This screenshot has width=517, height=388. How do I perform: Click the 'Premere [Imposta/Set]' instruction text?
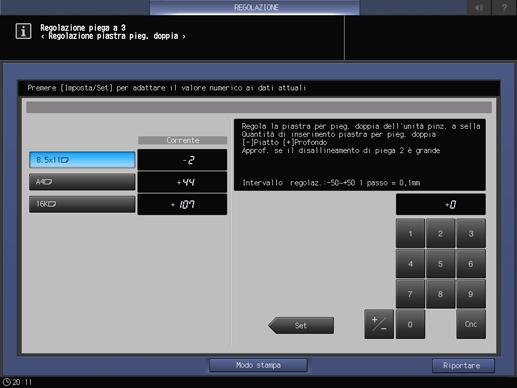167,88
